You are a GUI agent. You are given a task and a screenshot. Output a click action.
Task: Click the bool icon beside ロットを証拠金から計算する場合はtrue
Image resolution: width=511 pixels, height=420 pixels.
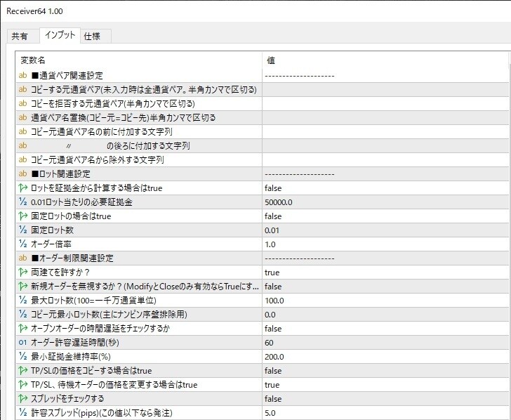tap(22, 188)
